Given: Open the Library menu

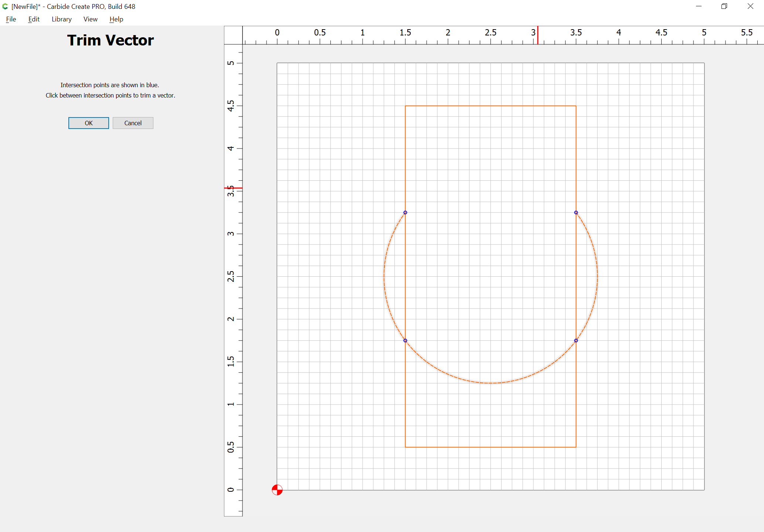Looking at the screenshot, I should click(x=61, y=19).
